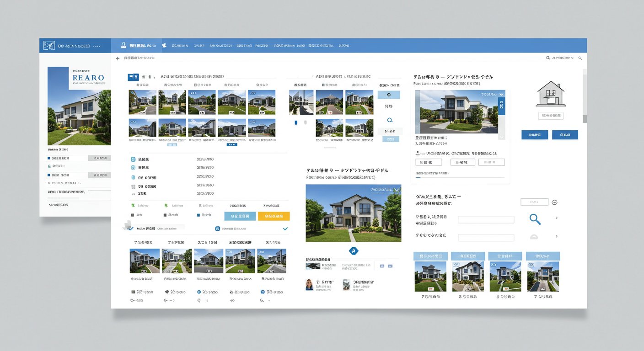Click the plus icon next to the breadcrumb
Viewport: 644px width, 351px height.
(x=118, y=58)
